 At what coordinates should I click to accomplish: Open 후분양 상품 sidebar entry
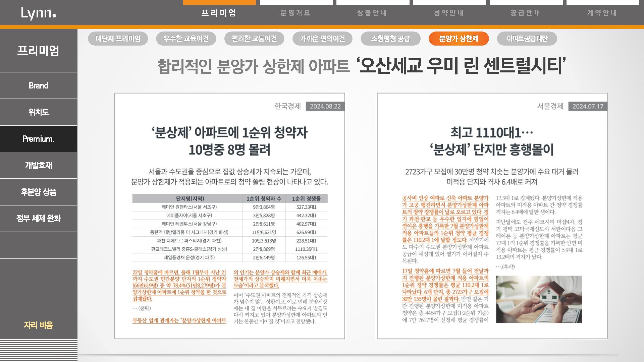pyautogui.click(x=39, y=192)
